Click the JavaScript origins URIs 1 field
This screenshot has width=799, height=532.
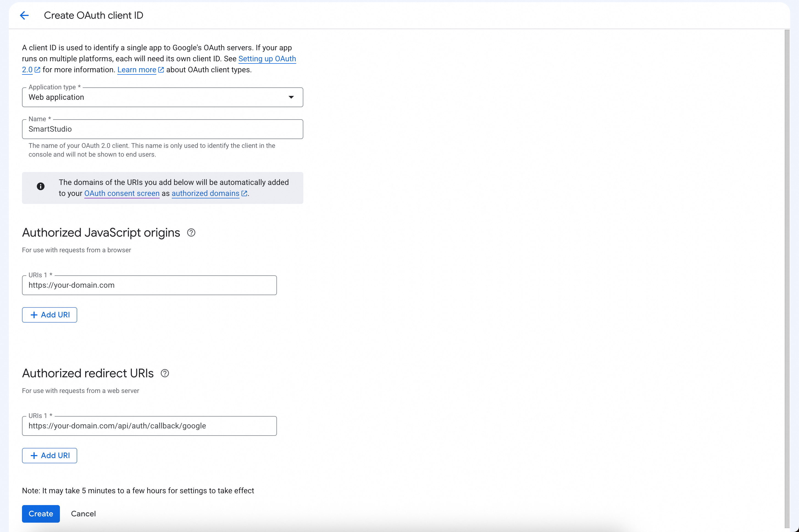[149, 285]
